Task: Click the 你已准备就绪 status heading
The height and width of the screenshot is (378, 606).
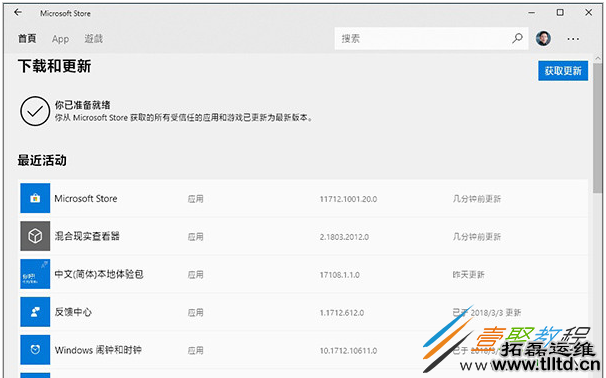Action: [x=82, y=105]
